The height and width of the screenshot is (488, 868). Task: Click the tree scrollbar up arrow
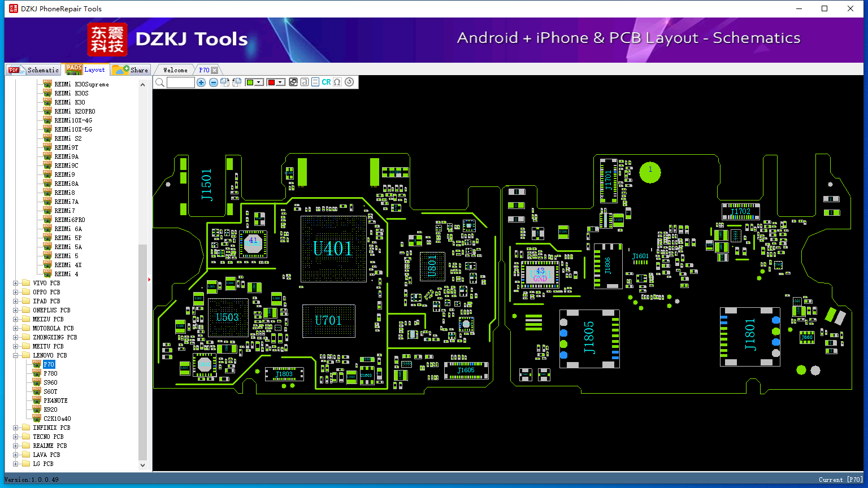point(142,85)
